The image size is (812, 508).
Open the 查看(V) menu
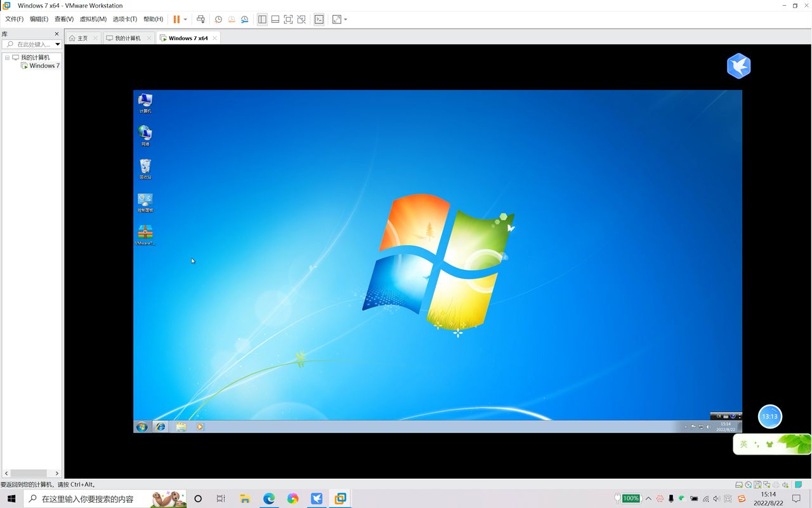(x=64, y=20)
